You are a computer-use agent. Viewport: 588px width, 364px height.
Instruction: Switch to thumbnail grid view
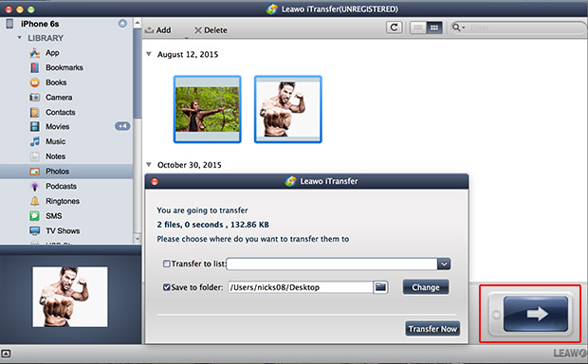[434, 27]
